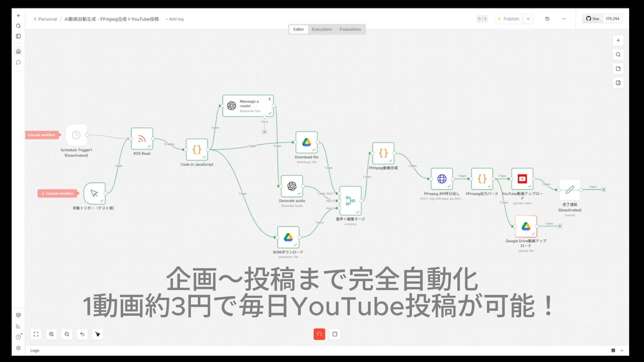Screen dimensions: 644x362
Task: Open node search on right canvas panel
Action: point(618,54)
